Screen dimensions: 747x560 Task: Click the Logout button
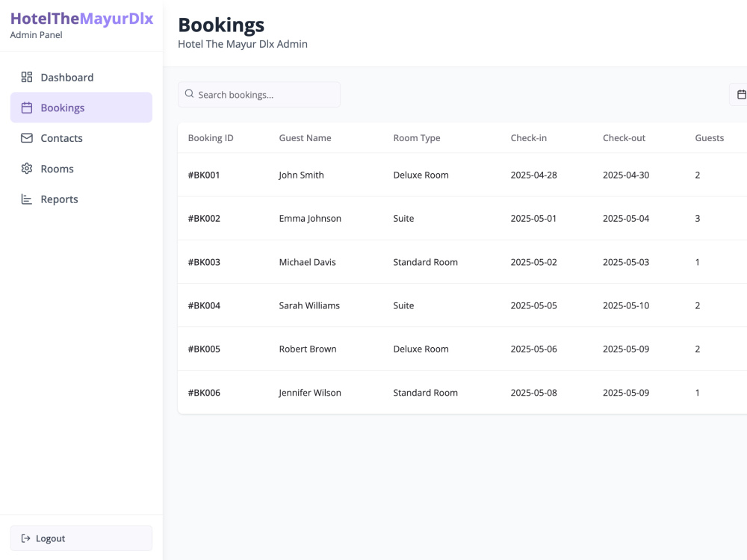(81, 538)
